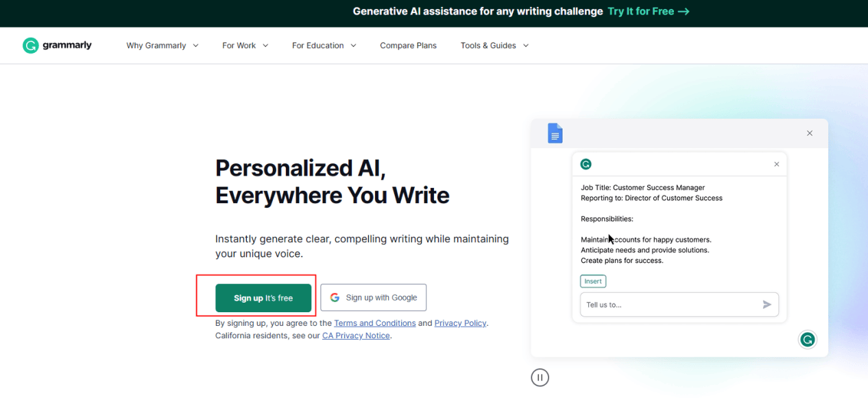Viewport: 868px width, 411px height.
Task: Pause the demo animation
Action: [540, 377]
